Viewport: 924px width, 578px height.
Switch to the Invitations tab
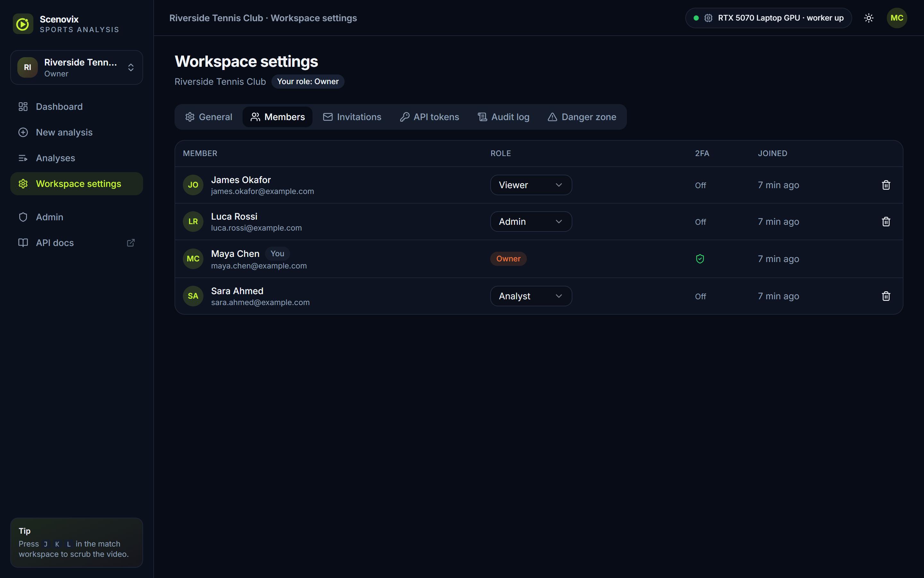coord(352,117)
